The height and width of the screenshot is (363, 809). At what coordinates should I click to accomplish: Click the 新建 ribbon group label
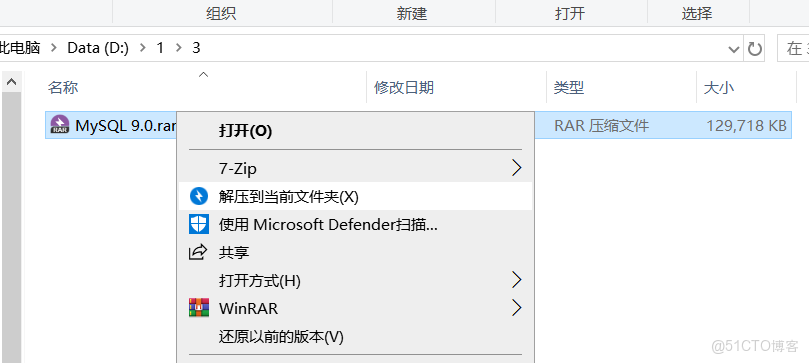(x=412, y=13)
